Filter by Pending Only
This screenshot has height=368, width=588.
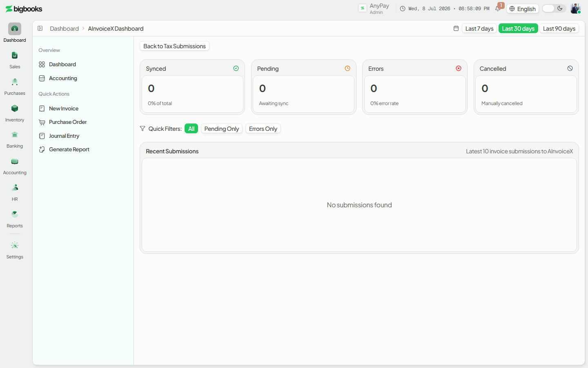(222, 128)
